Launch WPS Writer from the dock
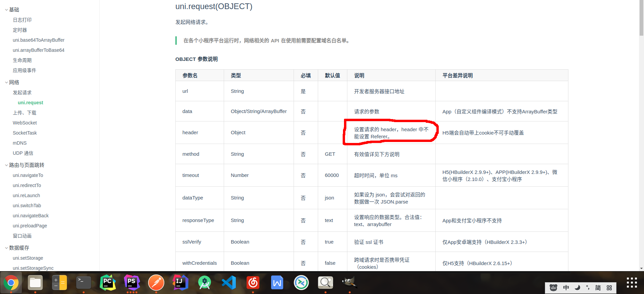Screen dimensions: 644x294 pyautogui.click(x=277, y=283)
